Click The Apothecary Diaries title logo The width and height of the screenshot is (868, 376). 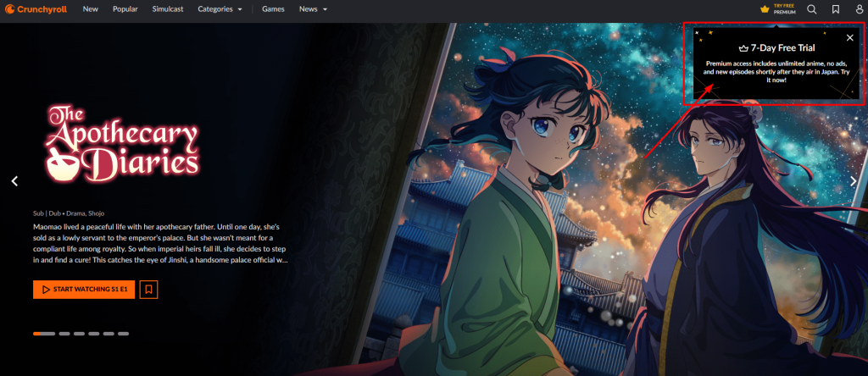(x=122, y=144)
